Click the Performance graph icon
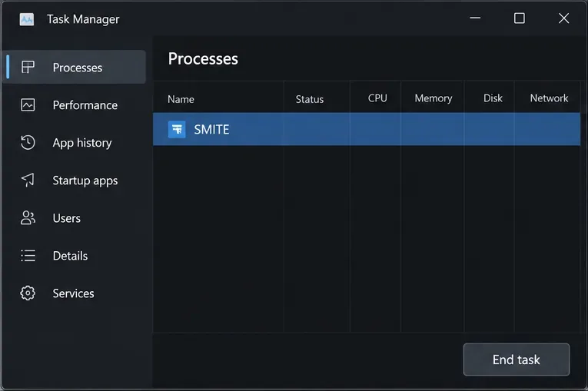Viewport: 588px width, 391px height. point(28,105)
